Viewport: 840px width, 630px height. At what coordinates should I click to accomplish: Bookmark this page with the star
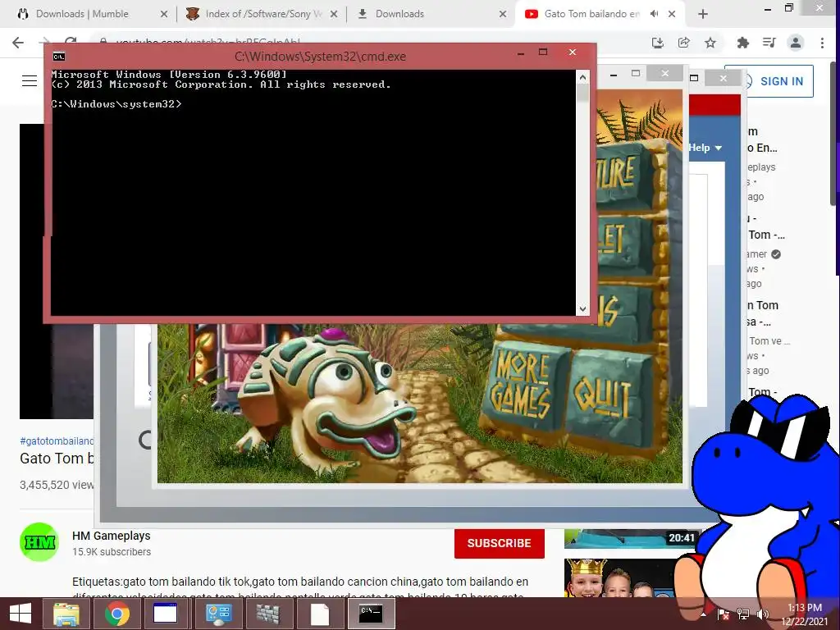click(710, 43)
